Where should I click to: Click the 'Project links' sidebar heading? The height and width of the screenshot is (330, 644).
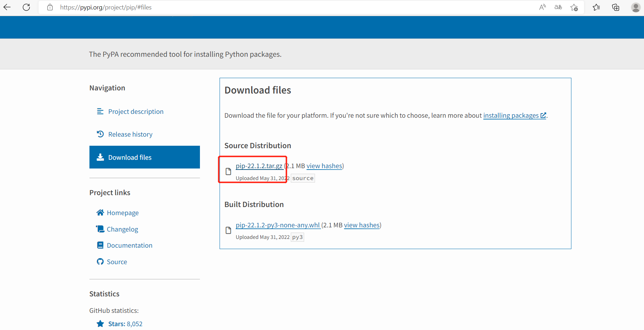coord(110,192)
